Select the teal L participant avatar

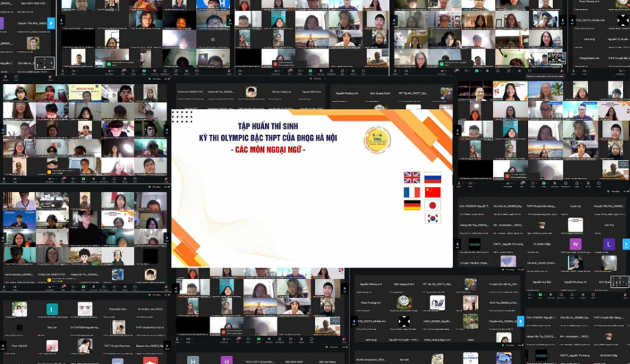point(52,309)
